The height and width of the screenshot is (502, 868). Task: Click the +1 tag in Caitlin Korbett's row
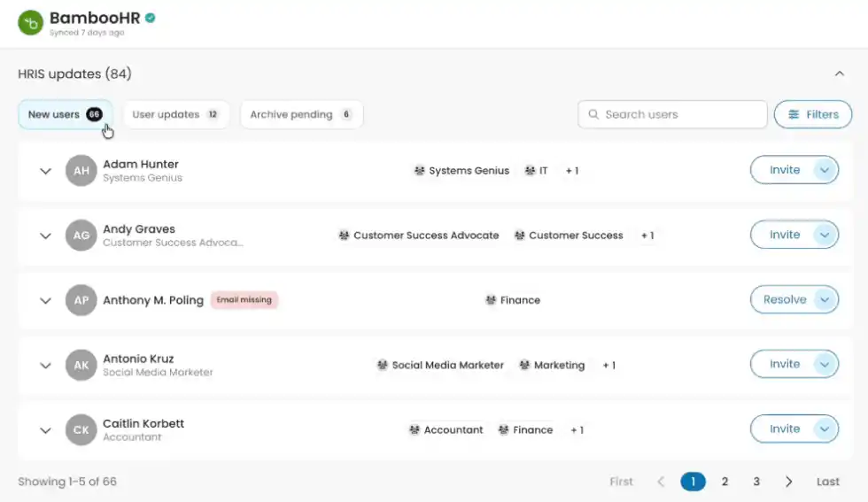click(577, 430)
